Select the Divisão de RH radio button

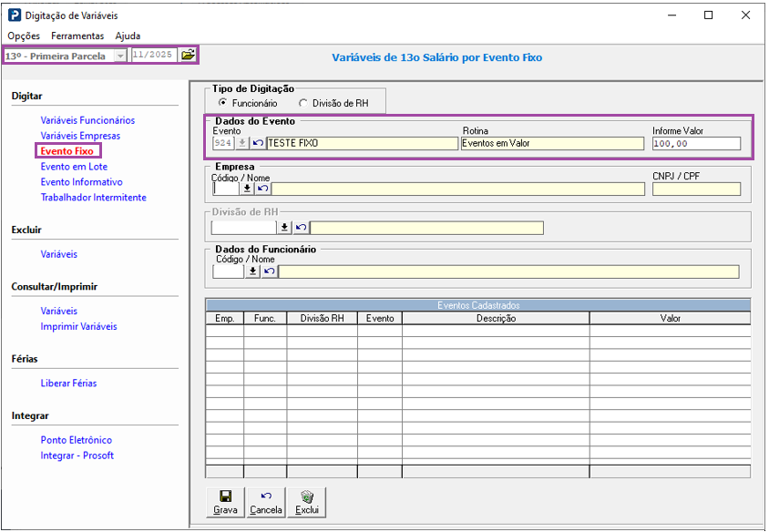tap(303, 104)
